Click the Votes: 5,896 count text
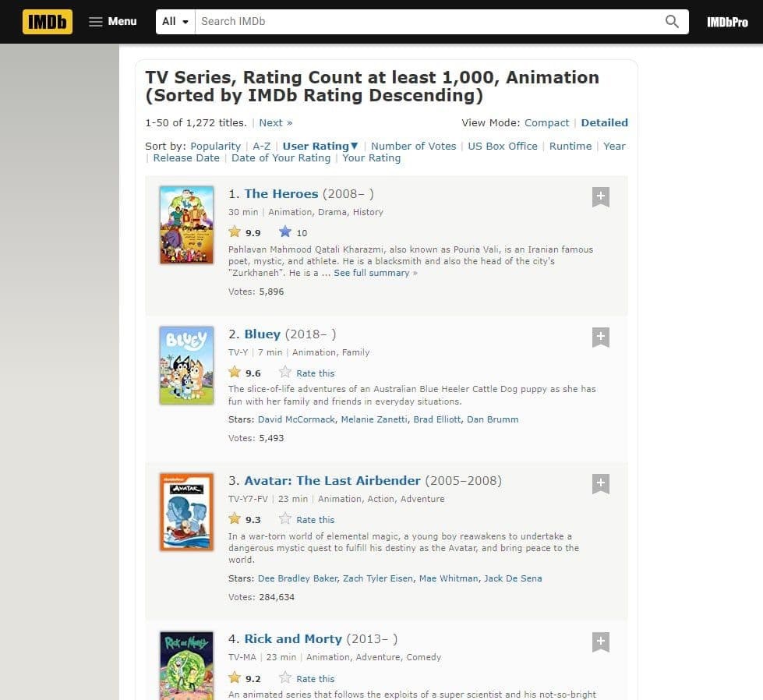Viewport: 763px width, 700px height. (x=256, y=292)
